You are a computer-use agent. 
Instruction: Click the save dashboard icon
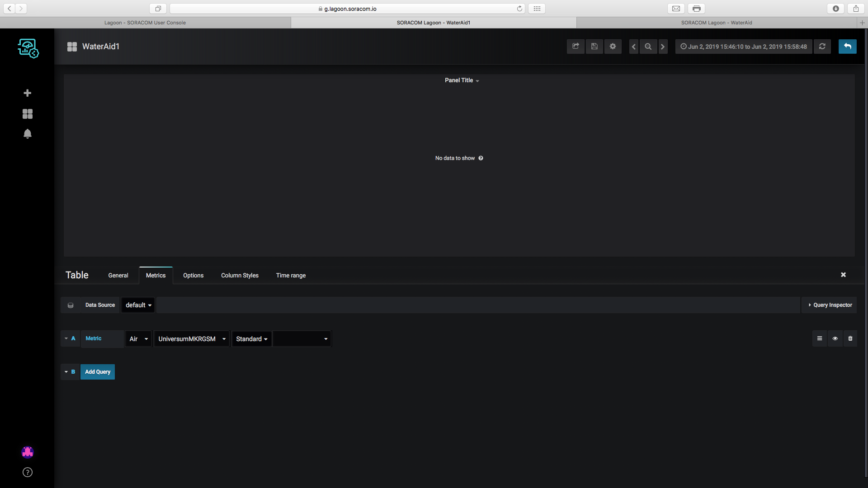point(594,47)
